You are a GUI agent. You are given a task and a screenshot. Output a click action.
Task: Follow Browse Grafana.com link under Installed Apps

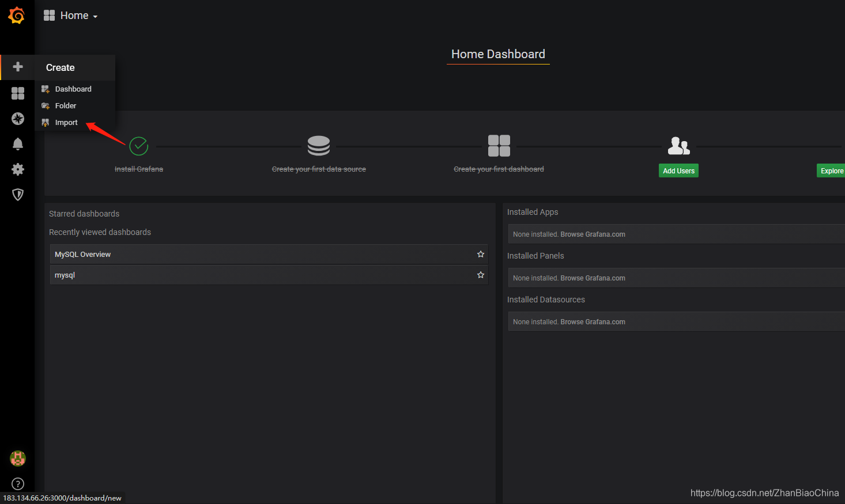point(593,234)
